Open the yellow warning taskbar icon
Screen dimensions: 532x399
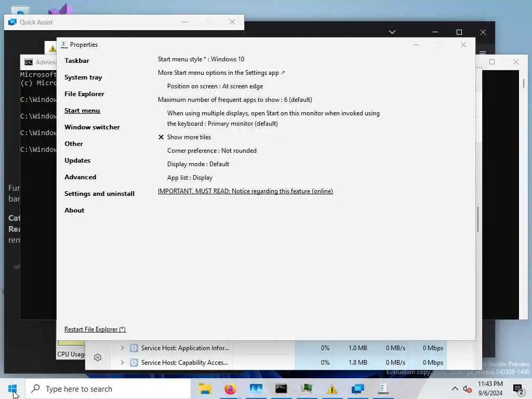click(332, 389)
